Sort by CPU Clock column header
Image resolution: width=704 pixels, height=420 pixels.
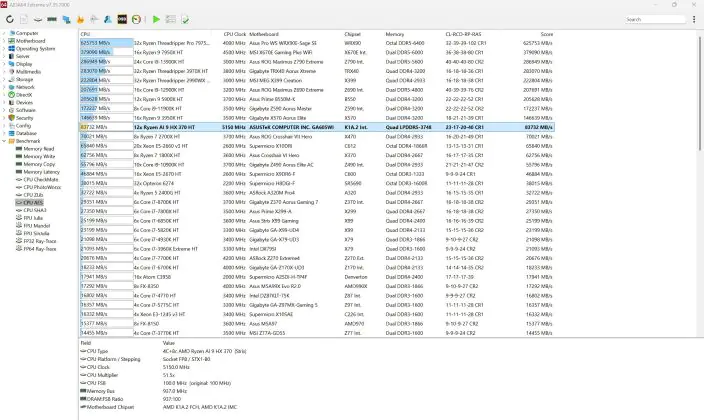235,34
